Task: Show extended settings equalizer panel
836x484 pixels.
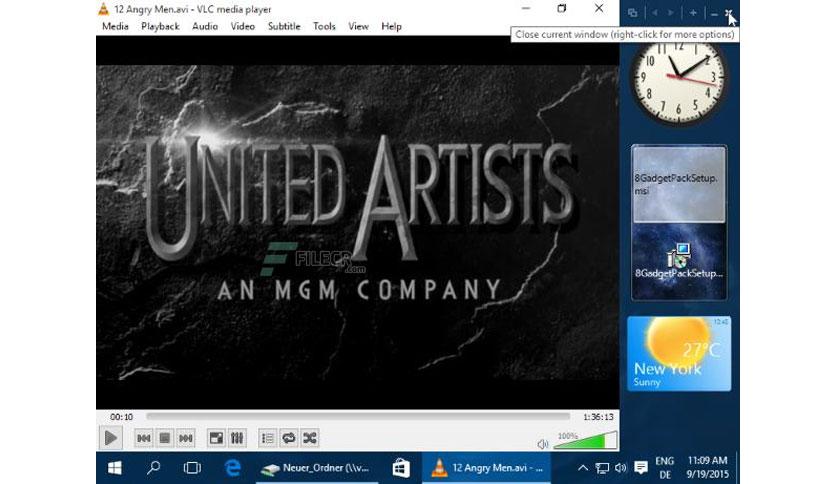Action: pyautogui.click(x=237, y=438)
